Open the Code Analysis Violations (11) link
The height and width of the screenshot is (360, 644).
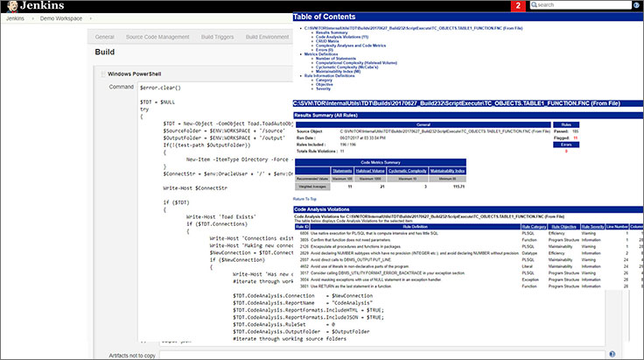(342, 37)
